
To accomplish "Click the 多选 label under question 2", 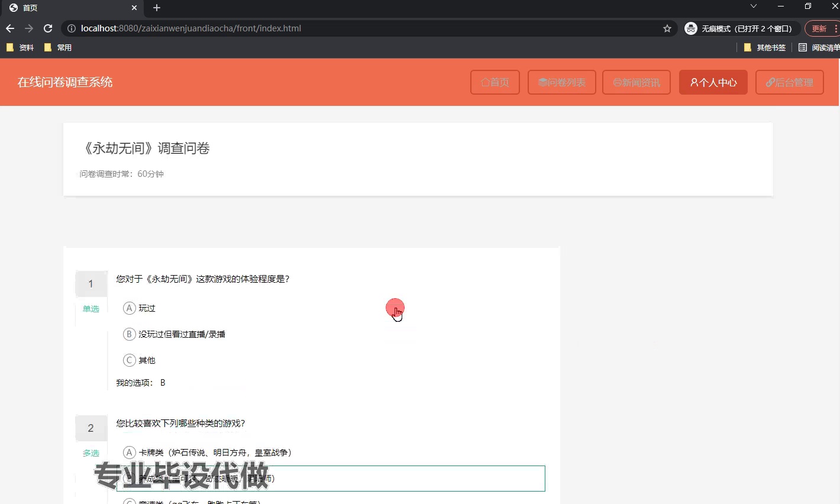I will pyautogui.click(x=91, y=453).
